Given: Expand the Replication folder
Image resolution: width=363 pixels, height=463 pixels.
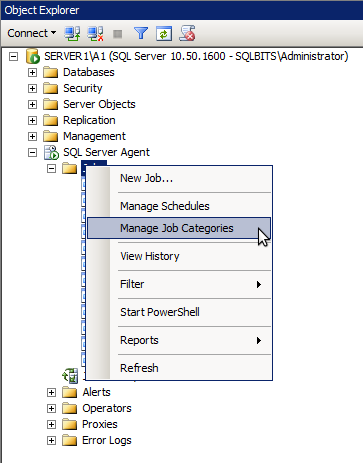Looking at the screenshot, I should [x=32, y=120].
